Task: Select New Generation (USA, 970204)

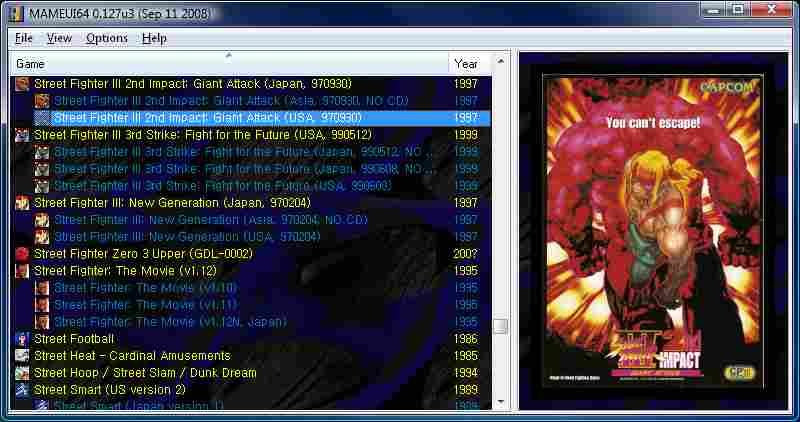Action: [187, 237]
